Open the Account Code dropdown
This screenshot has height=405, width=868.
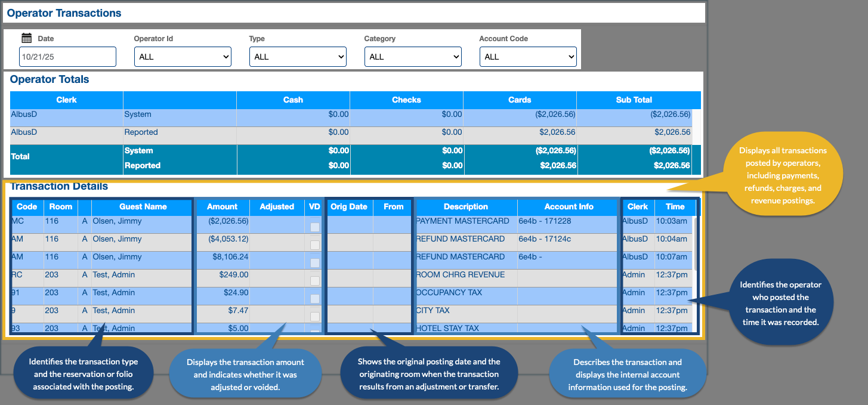click(x=527, y=57)
